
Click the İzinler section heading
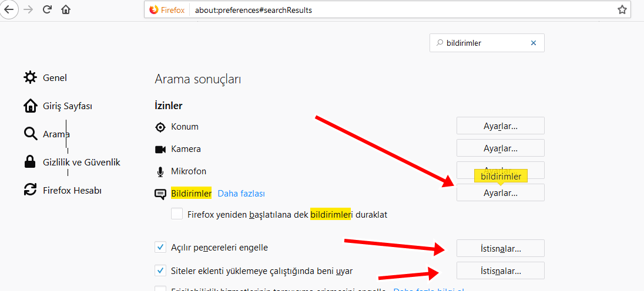tap(169, 106)
